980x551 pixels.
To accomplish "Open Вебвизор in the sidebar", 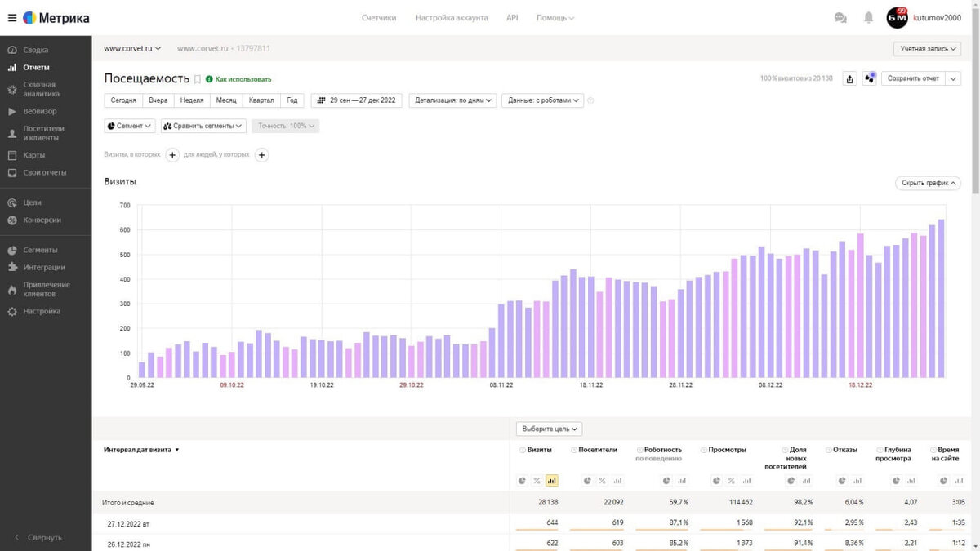I will (x=40, y=111).
